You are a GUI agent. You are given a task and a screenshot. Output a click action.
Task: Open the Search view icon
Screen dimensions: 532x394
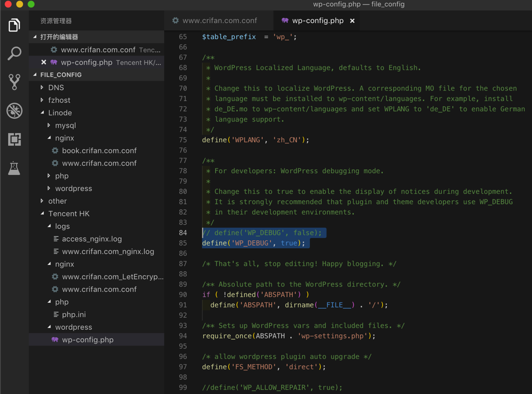point(14,53)
